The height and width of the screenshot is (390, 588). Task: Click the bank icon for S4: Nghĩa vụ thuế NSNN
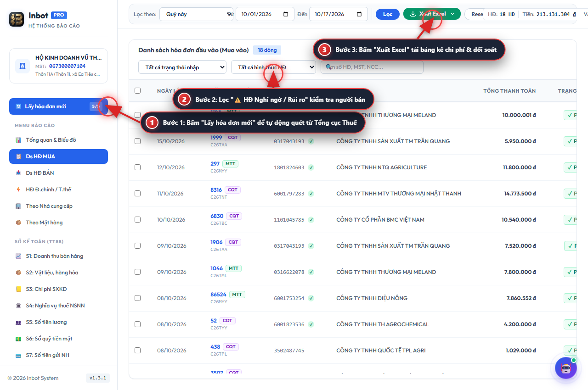18,306
